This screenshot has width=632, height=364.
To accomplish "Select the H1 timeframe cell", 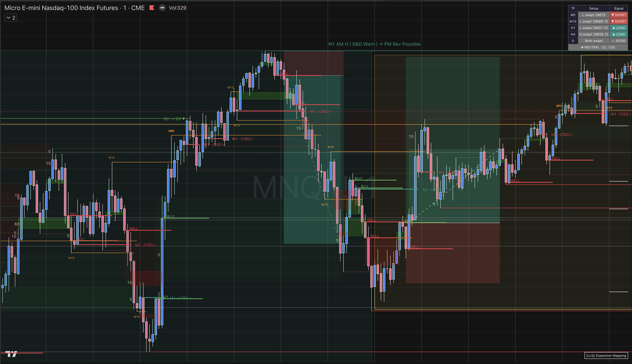I will pyautogui.click(x=573, y=28).
